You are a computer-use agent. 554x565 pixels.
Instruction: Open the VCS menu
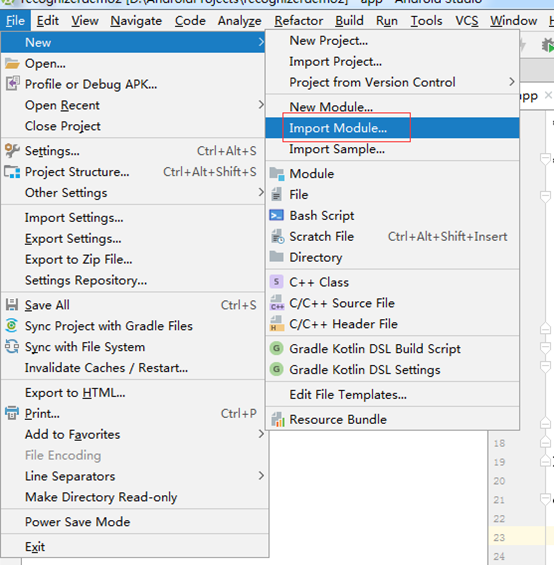467,21
